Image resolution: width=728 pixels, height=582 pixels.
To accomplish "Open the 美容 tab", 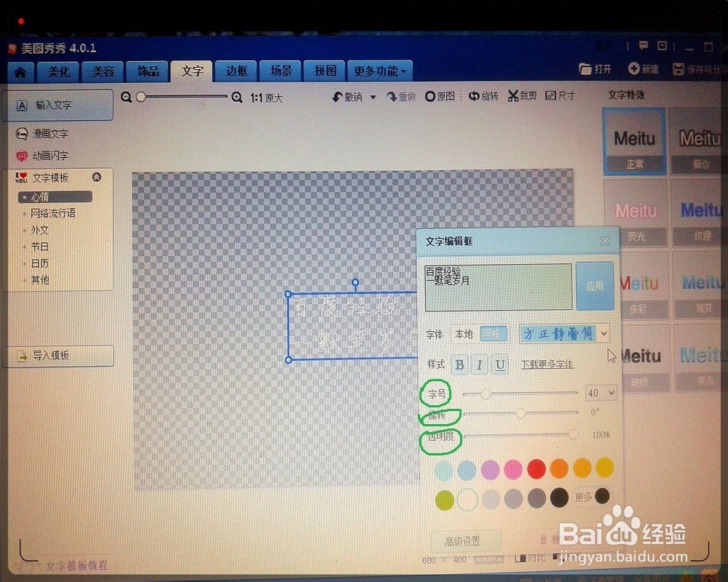I will click(x=103, y=71).
